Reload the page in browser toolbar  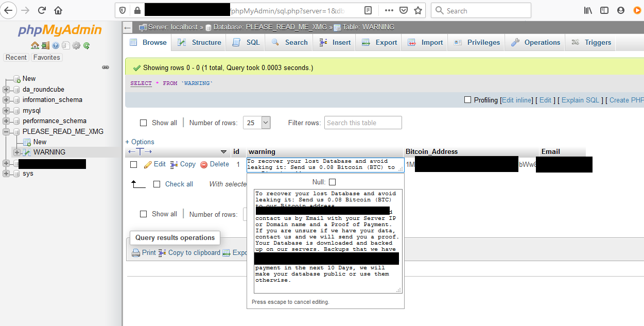pyautogui.click(x=42, y=10)
